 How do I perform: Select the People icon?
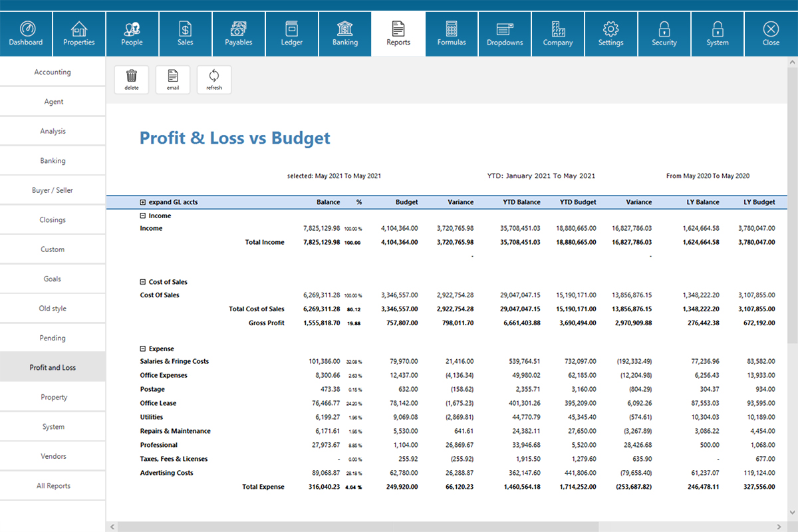click(132, 33)
